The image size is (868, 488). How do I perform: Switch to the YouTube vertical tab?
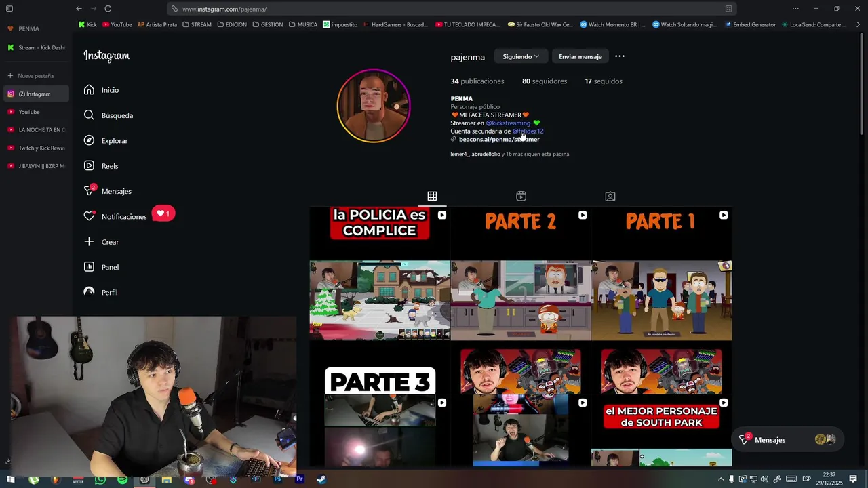[x=37, y=112]
